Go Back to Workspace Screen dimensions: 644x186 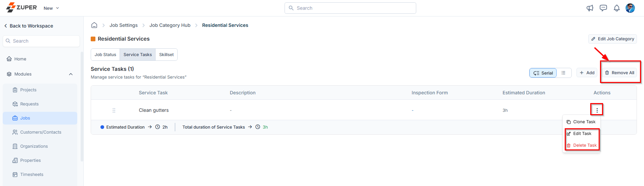tap(29, 26)
